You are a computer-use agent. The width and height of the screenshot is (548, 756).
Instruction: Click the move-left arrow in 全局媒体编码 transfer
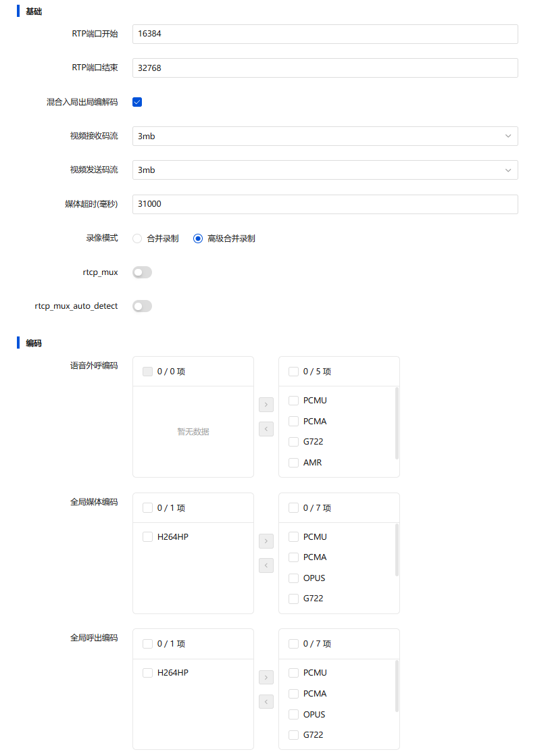[x=266, y=565]
